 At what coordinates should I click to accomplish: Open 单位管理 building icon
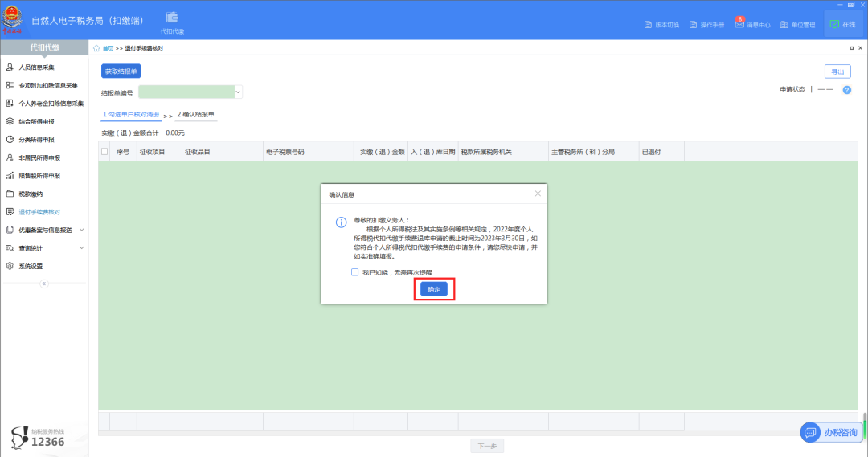click(x=784, y=25)
